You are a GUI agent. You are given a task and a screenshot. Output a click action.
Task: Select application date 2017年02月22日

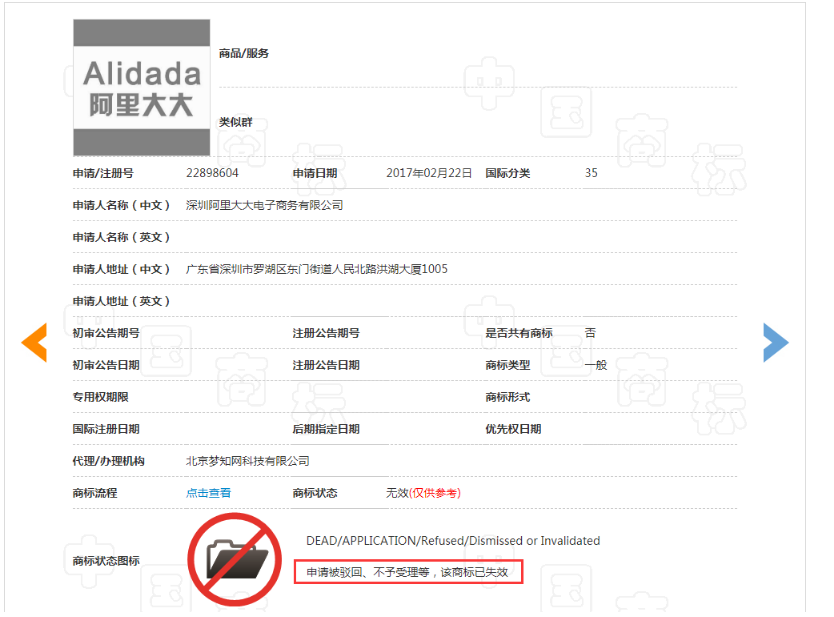pos(429,173)
